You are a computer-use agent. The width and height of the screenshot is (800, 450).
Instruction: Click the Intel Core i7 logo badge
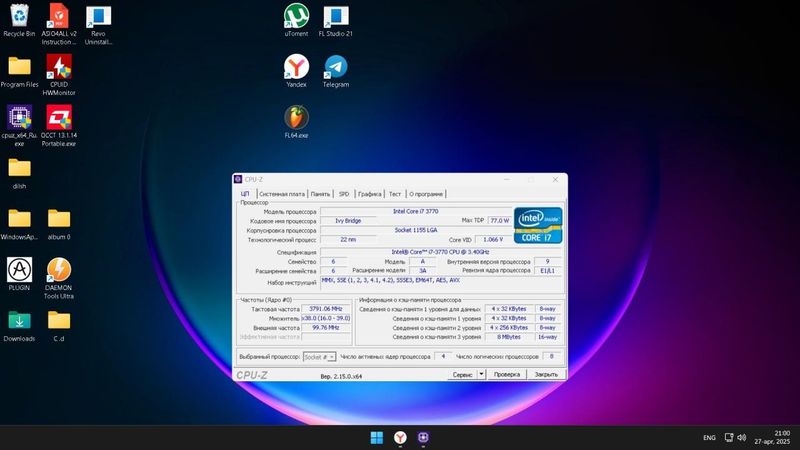[538, 225]
